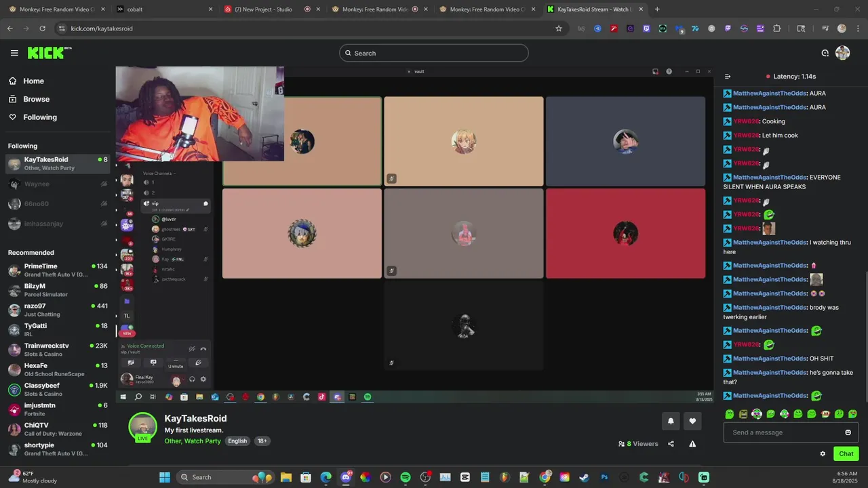Click the KayTakesRoid live avatar
The height and width of the screenshot is (488, 868).
point(142,427)
